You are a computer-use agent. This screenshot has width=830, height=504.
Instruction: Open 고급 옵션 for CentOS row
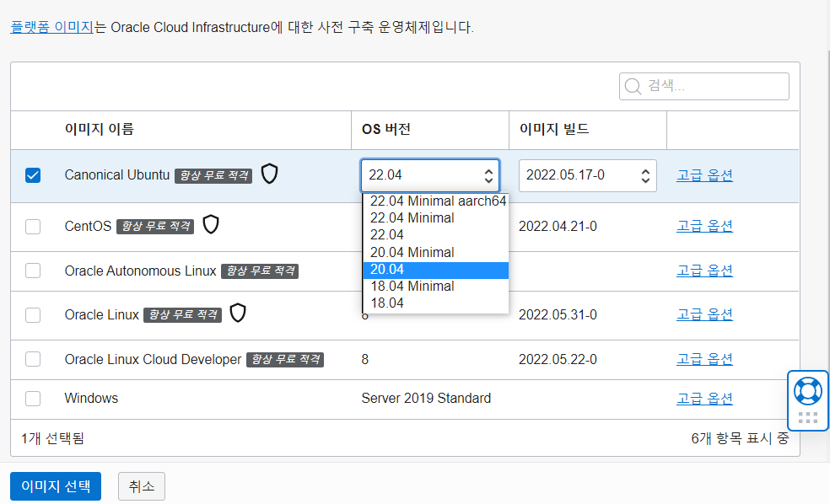[704, 226]
